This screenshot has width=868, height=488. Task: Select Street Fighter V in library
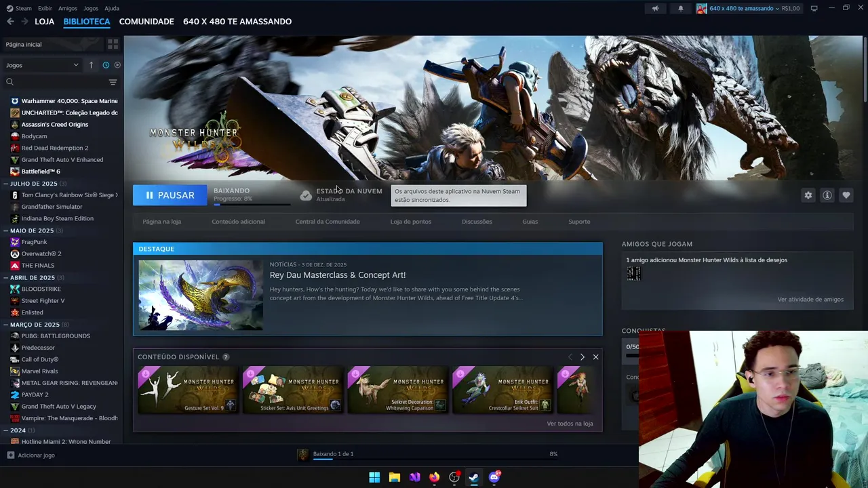click(43, 301)
